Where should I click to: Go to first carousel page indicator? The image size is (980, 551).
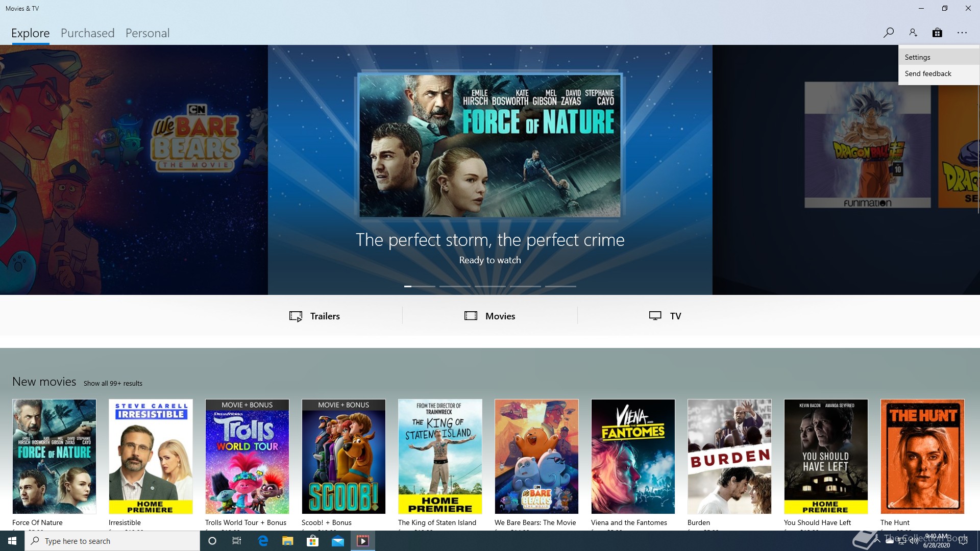coord(420,286)
